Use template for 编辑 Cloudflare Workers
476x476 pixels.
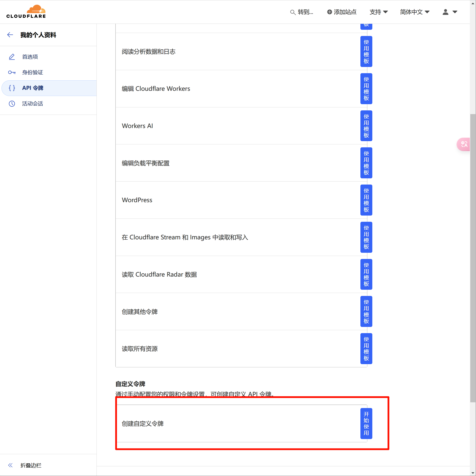(x=366, y=89)
